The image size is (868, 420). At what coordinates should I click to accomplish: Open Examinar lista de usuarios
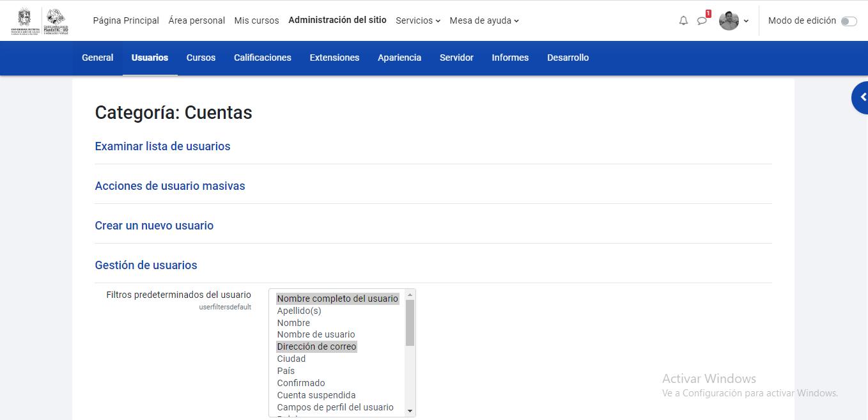pyautogui.click(x=162, y=146)
